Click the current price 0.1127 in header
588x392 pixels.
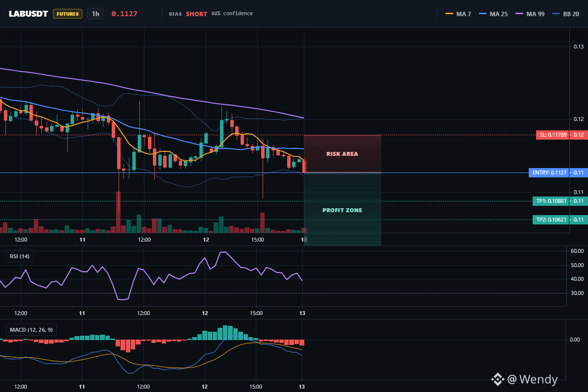point(124,14)
